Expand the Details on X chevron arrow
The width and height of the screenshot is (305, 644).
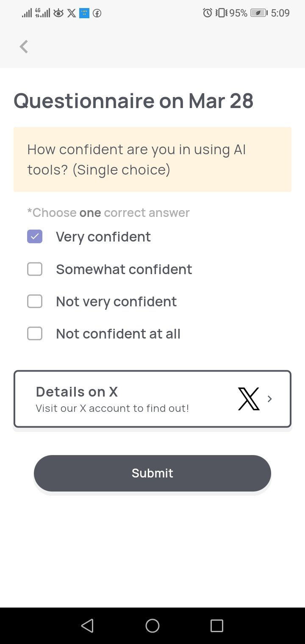(x=270, y=399)
